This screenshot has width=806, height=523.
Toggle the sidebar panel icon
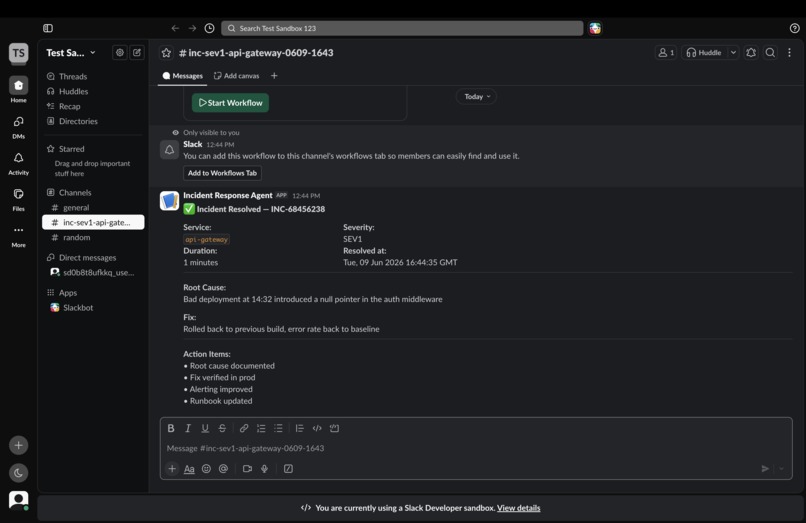(48, 28)
